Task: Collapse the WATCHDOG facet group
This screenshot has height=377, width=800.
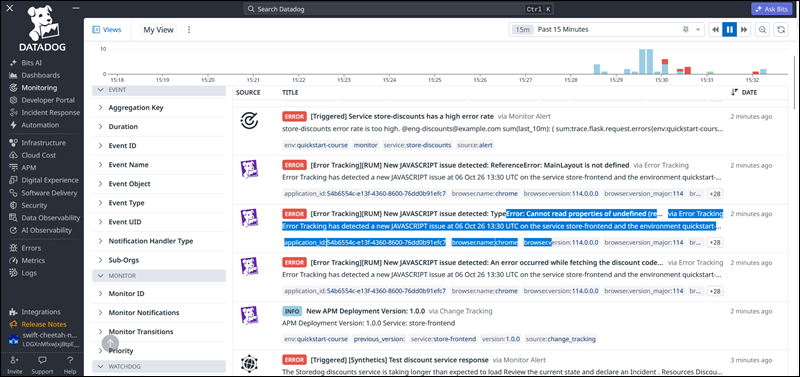Action: [159, 366]
